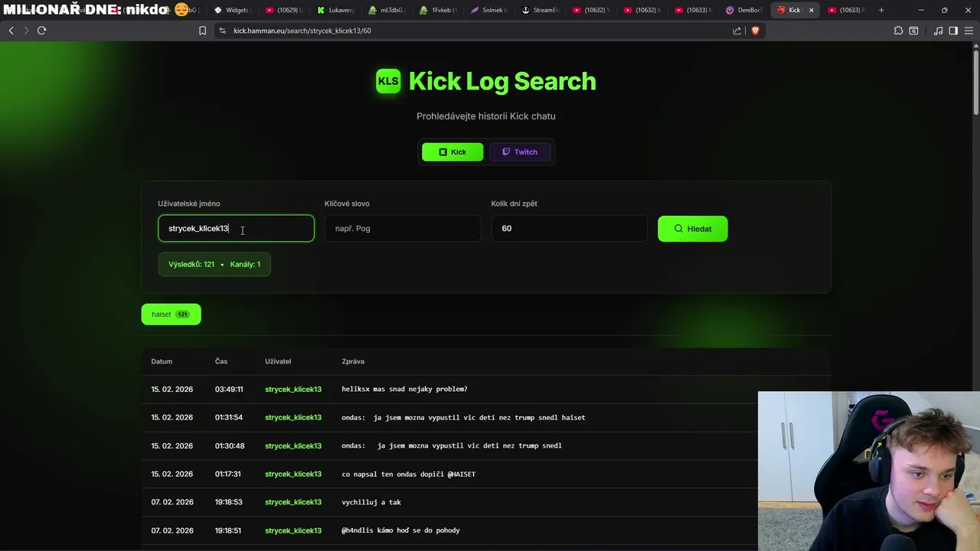
Task: Click message 'vychilluj a tak'
Action: (x=371, y=502)
